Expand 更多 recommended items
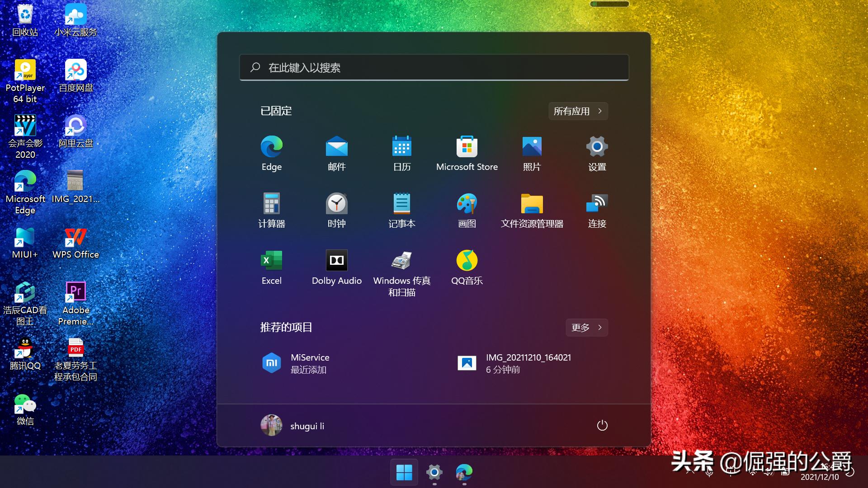The height and width of the screenshot is (488, 868). pyautogui.click(x=586, y=328)
